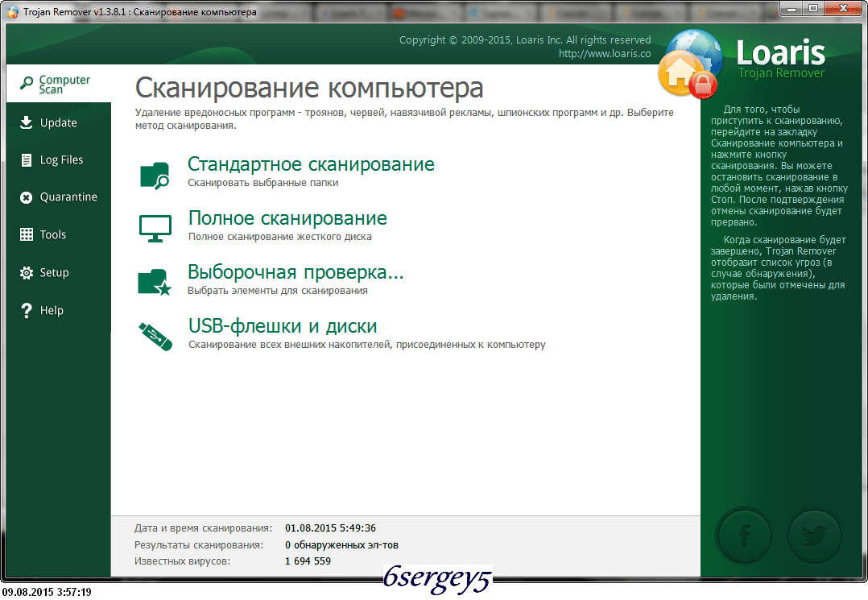
Task: Click the Trojan Remover title bar app icon
Action: (x=12, y=11)
